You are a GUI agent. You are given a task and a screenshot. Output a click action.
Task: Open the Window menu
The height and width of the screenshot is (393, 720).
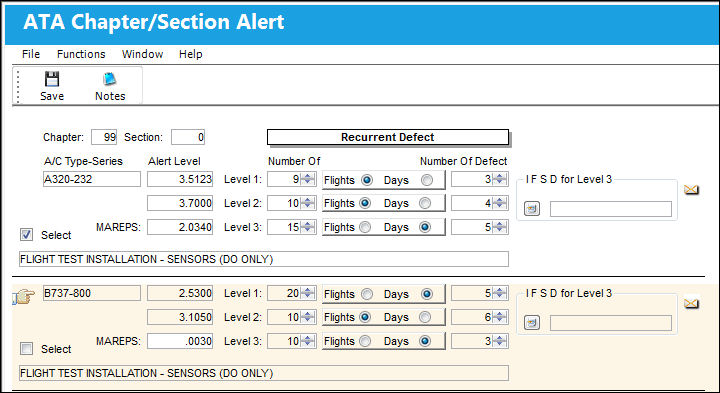click(x=142, y=54)
